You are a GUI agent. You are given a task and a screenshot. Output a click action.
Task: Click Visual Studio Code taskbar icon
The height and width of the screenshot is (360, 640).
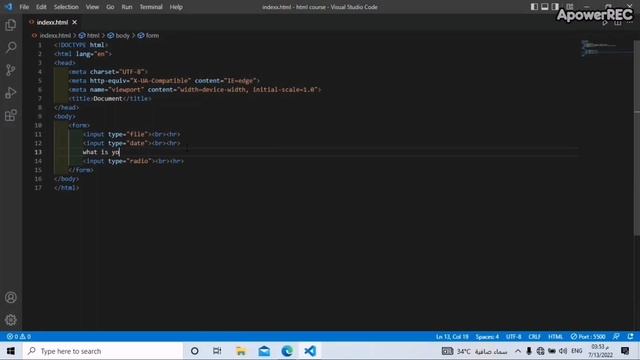click(x=310, y=351)
